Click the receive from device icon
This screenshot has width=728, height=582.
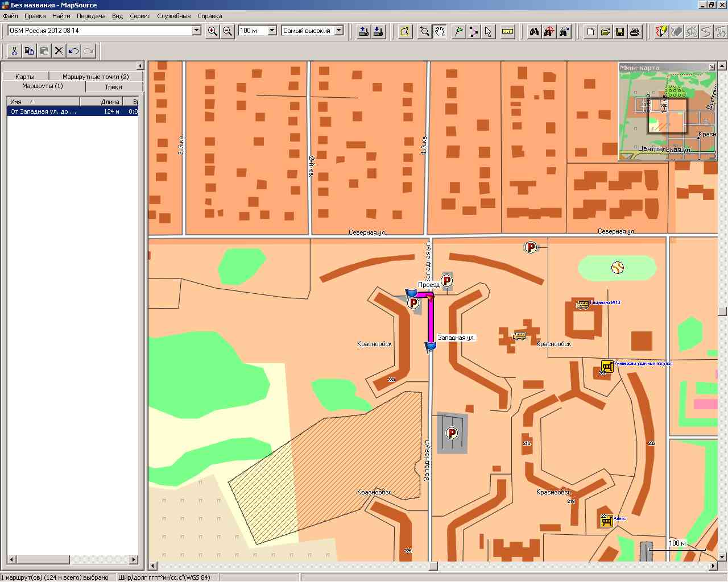(378, 31)
